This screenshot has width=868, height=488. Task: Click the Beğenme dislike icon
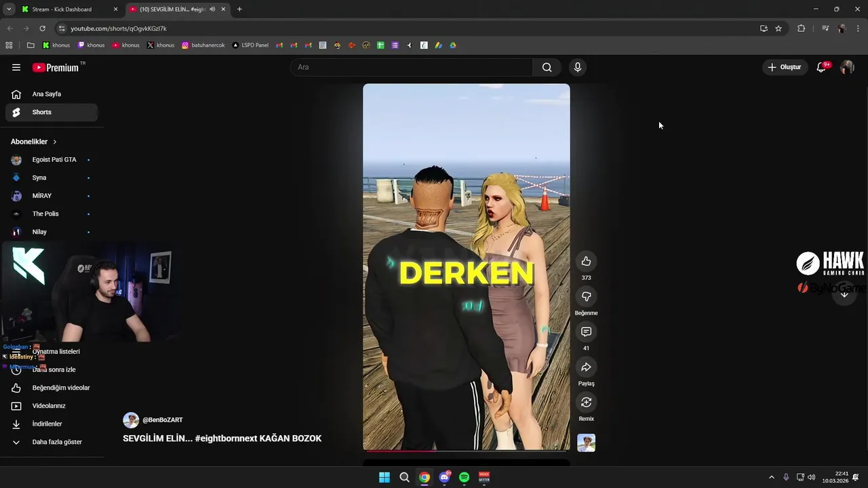[586, 297]
